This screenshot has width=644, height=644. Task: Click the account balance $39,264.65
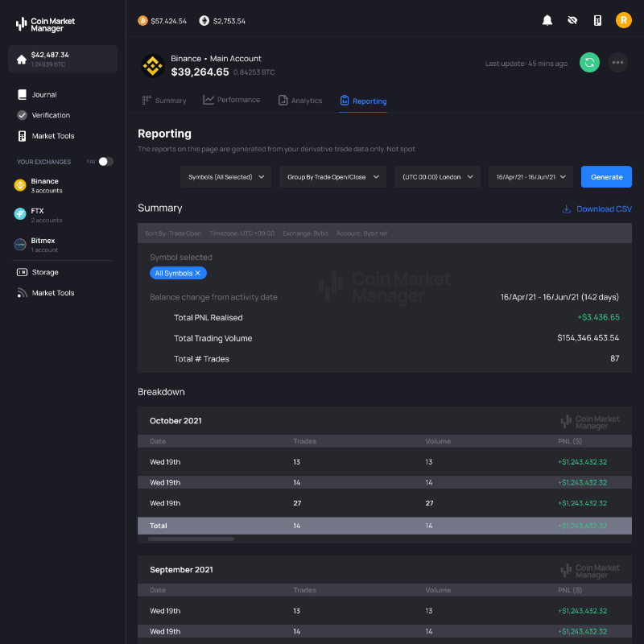(200, 72)
